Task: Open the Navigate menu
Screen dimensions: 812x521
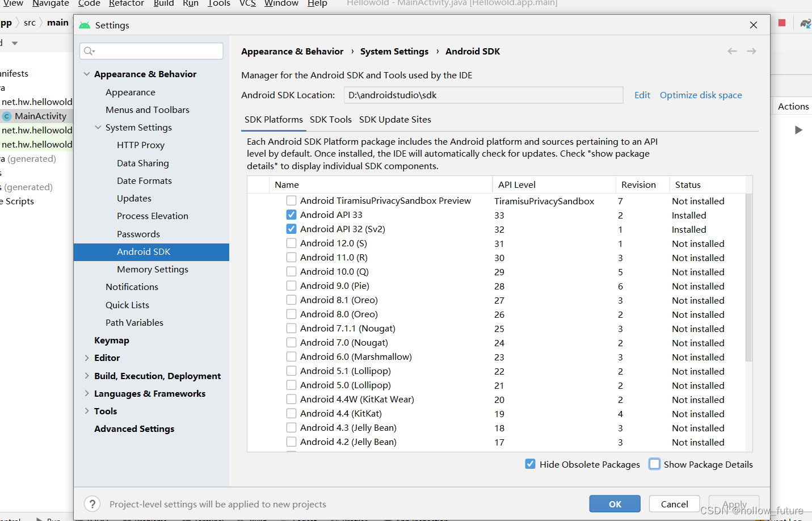Action: coord(51,3)
